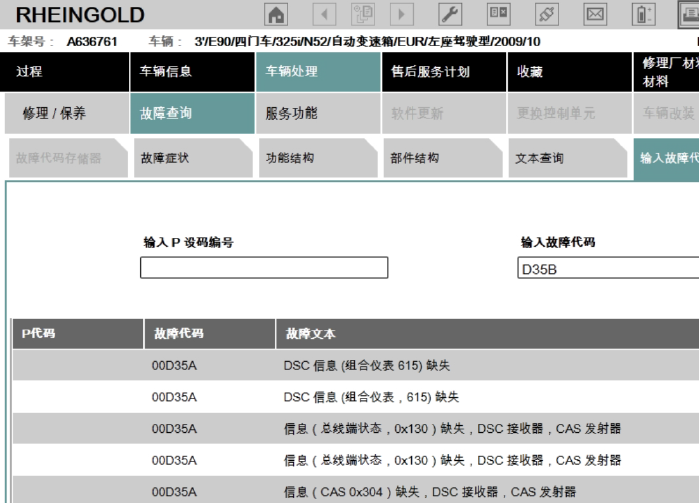Screen dimensions: 699x503
Task: Select the 车辆处理 tab
Action: coord(318,72)
